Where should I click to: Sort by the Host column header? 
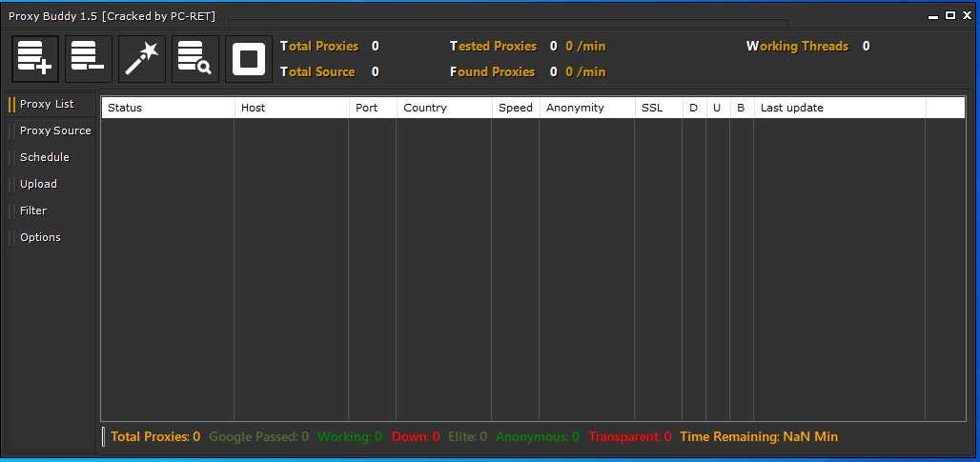click(292, 108)
